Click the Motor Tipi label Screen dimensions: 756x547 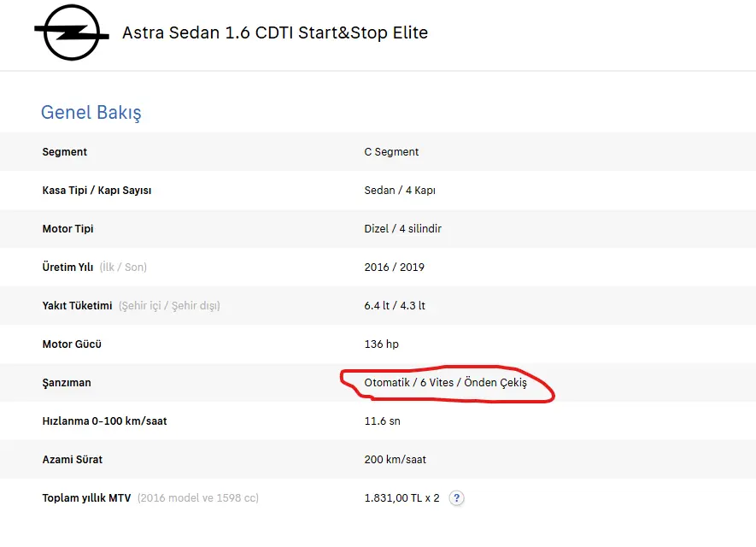68,229
